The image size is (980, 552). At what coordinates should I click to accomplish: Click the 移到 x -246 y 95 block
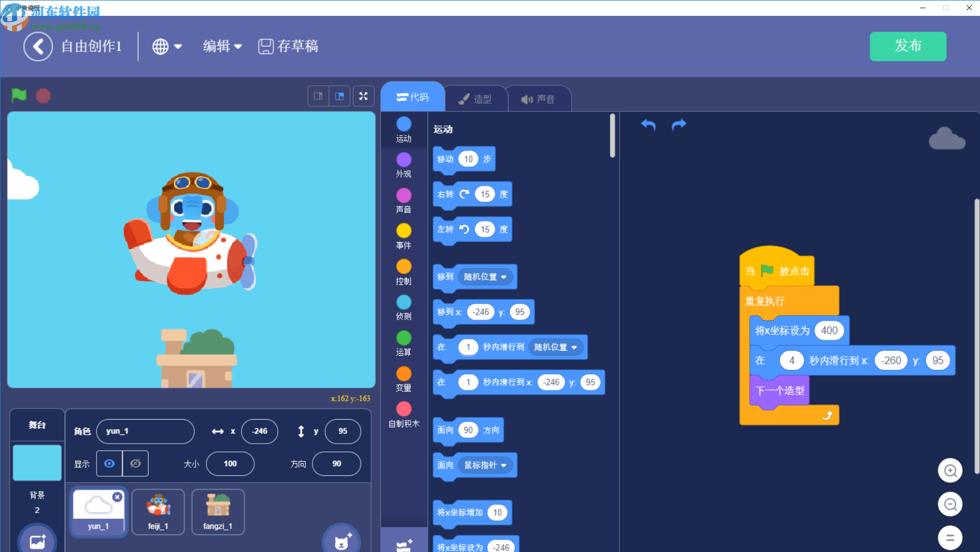(x=483, y=312)
